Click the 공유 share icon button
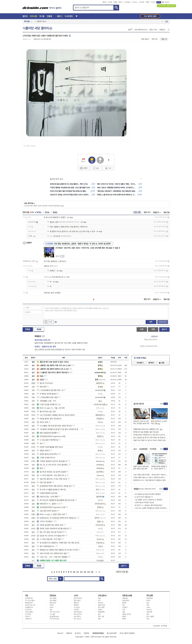The height and width of the screenshot is (644, 192). tap(96, 168)
